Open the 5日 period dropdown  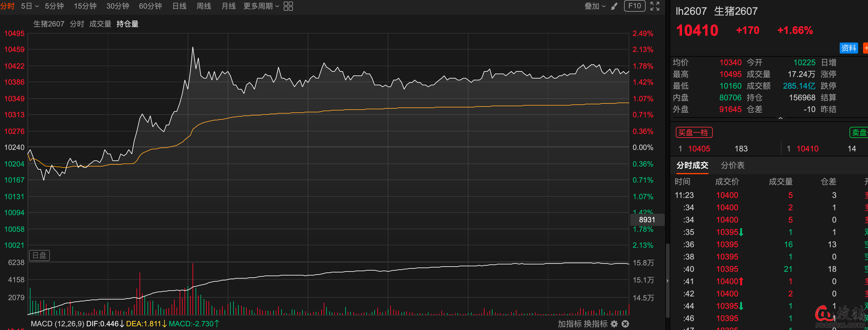(30, 6)
